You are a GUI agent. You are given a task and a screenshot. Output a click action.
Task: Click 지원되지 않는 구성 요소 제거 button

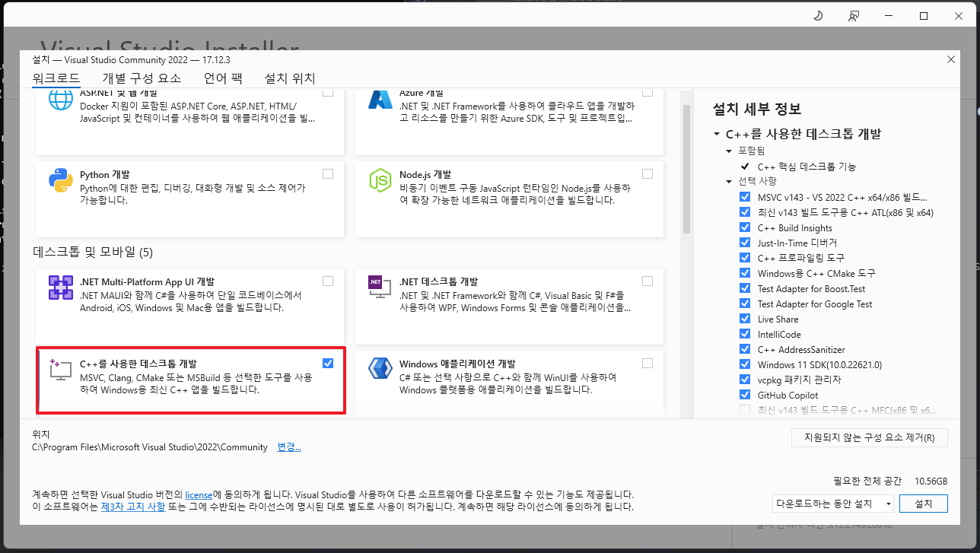pyautogui.click(x=870, y=437)
